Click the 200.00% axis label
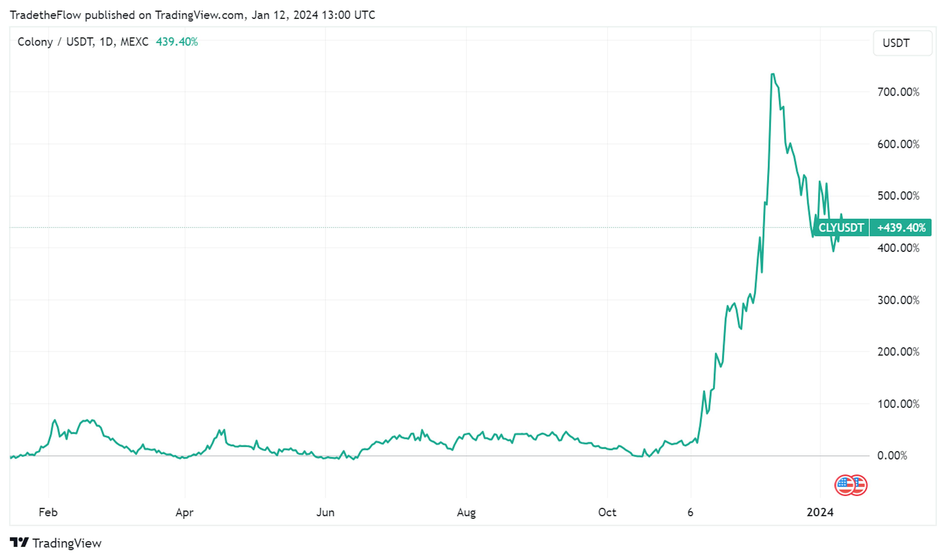 898,352
